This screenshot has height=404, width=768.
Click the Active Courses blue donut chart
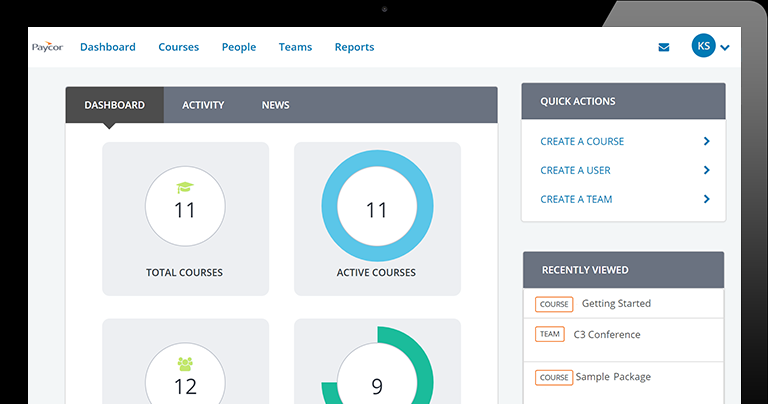[x=377, y=206]
